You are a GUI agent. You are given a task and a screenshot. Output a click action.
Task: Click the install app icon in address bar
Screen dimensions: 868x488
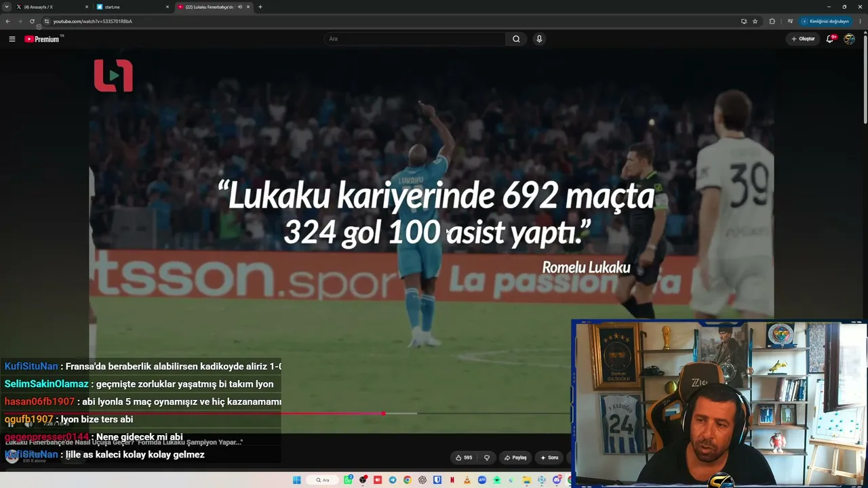(744, 21)
